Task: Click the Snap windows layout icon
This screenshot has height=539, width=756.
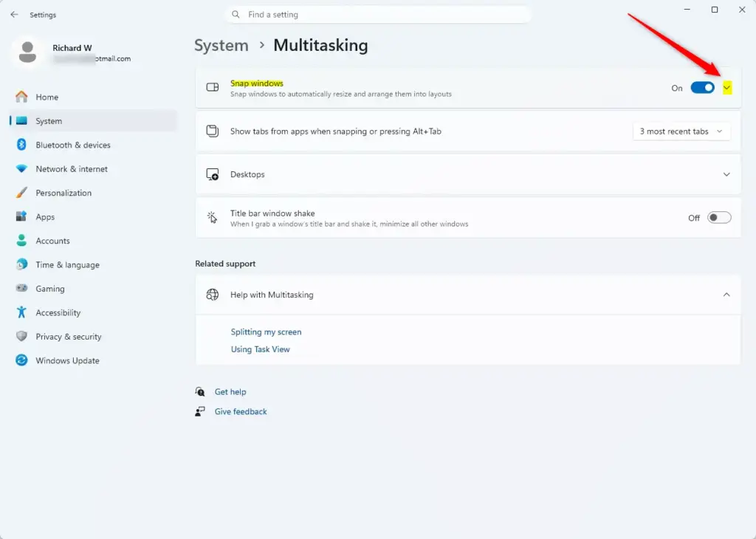Action: [212, 87]
